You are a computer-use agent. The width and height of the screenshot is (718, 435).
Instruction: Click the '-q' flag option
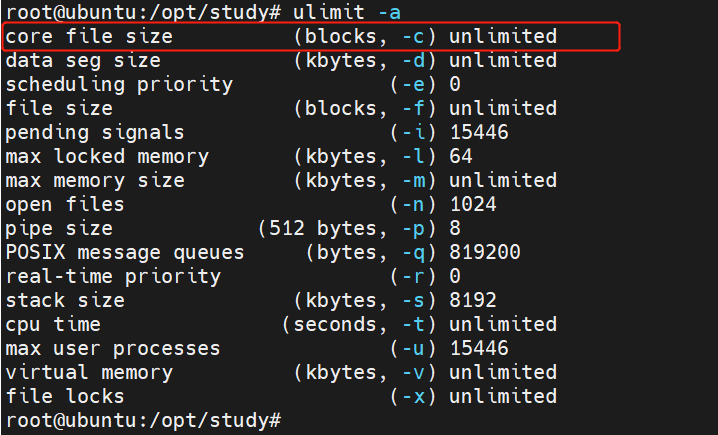click(413, 253)
